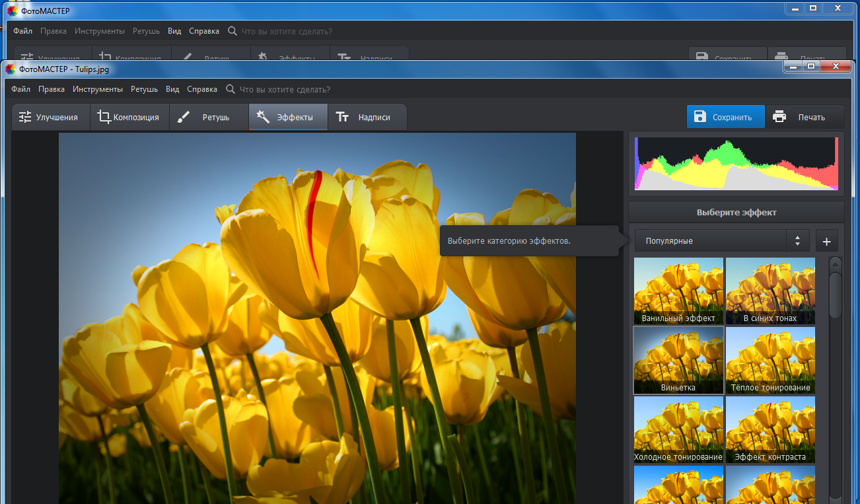This screenshot has height=504, width=860.
Task: Open the Популярные effects category dropdown
Action: [x=722, y=241]
